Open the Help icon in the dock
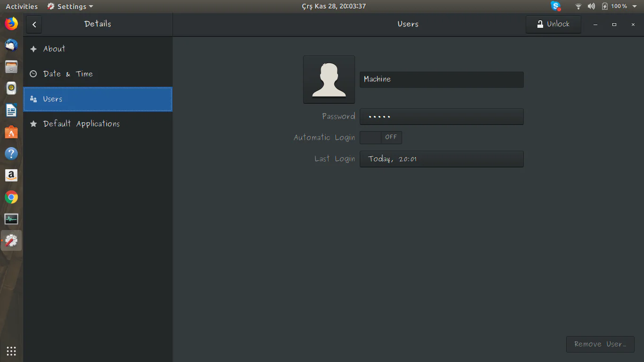The width and height of the screenshot is (644, 362). pos(11,154)
